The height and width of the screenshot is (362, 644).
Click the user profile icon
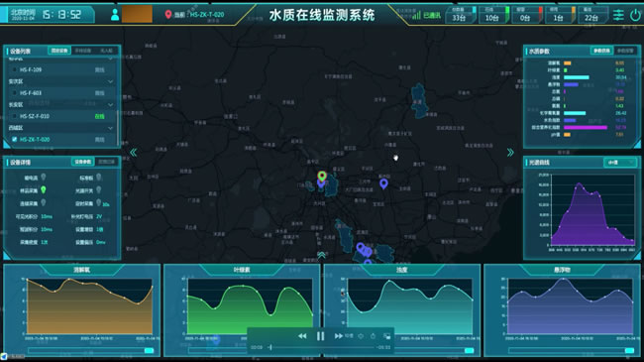[x=115, y=15]
